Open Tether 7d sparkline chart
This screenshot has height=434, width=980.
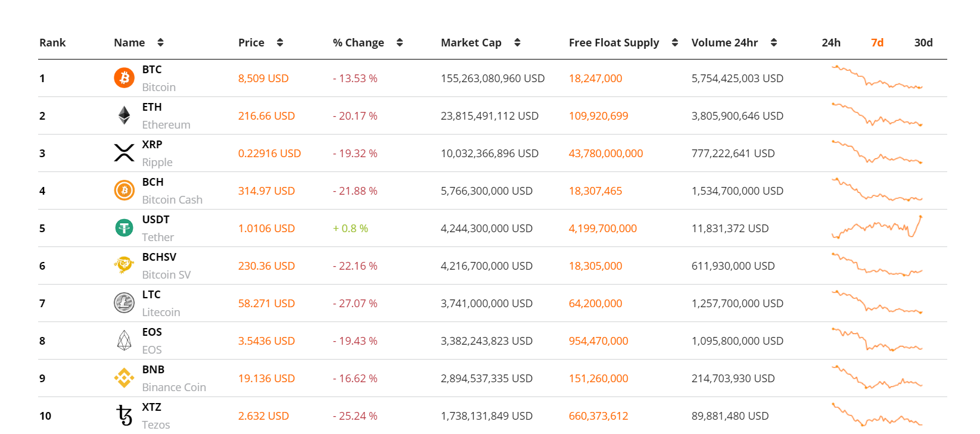point(877,227)
